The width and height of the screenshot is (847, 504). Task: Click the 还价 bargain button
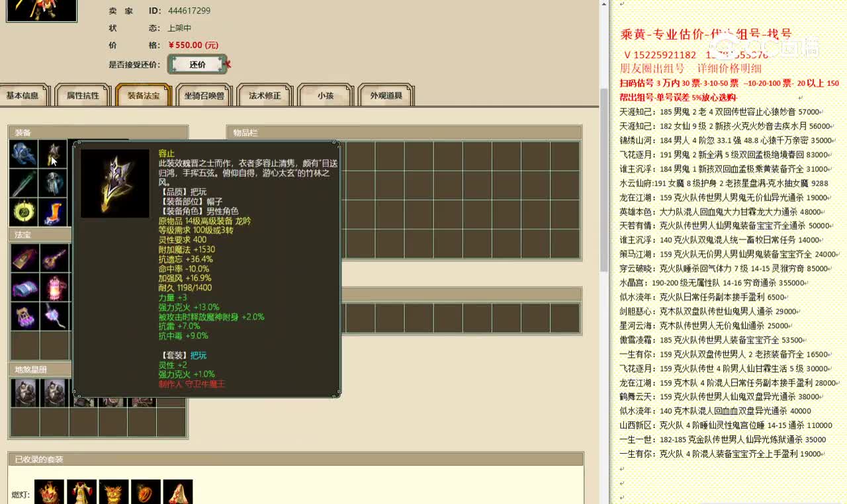pos(197,64)
